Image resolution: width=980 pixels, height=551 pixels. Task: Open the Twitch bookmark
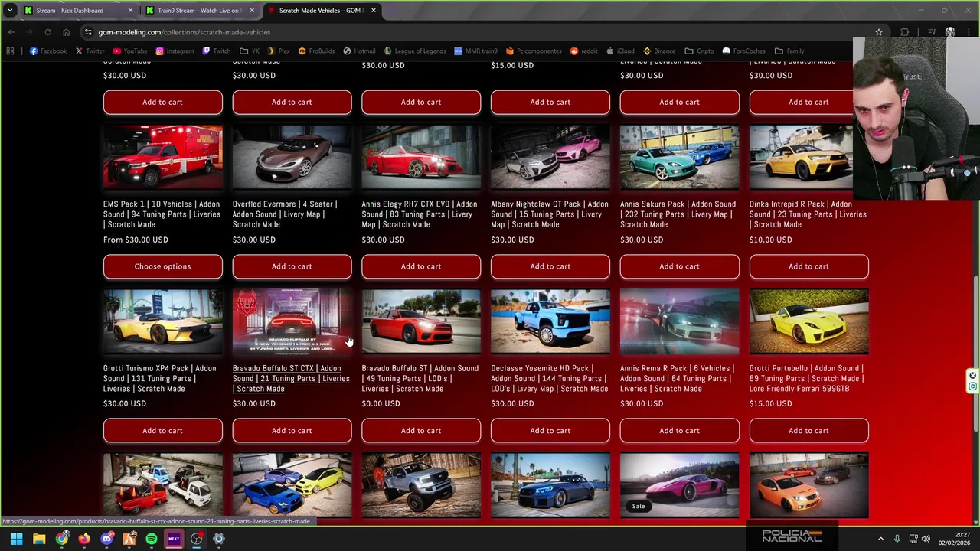click(x=216, y=51)
